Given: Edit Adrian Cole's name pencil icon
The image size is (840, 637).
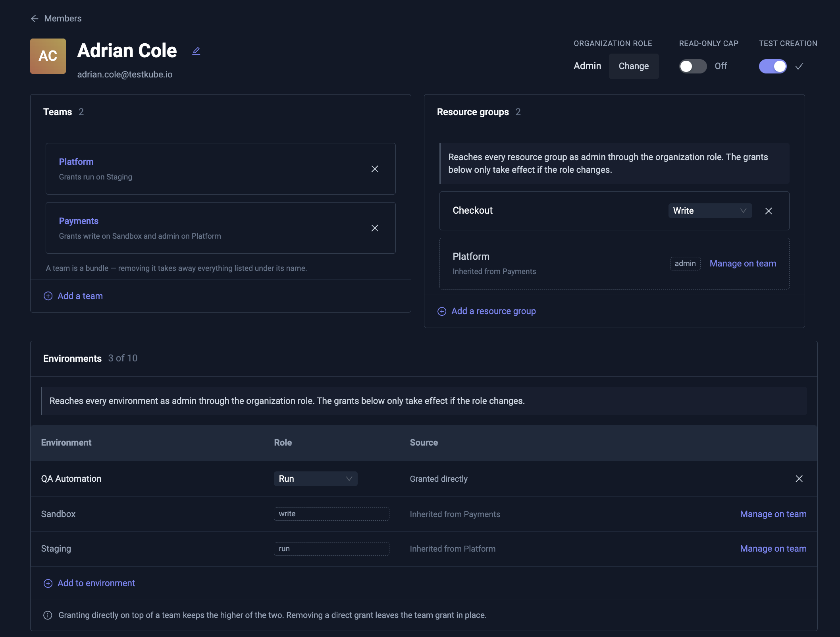Looking at the screenshot, I should click(x=196, y=51).
